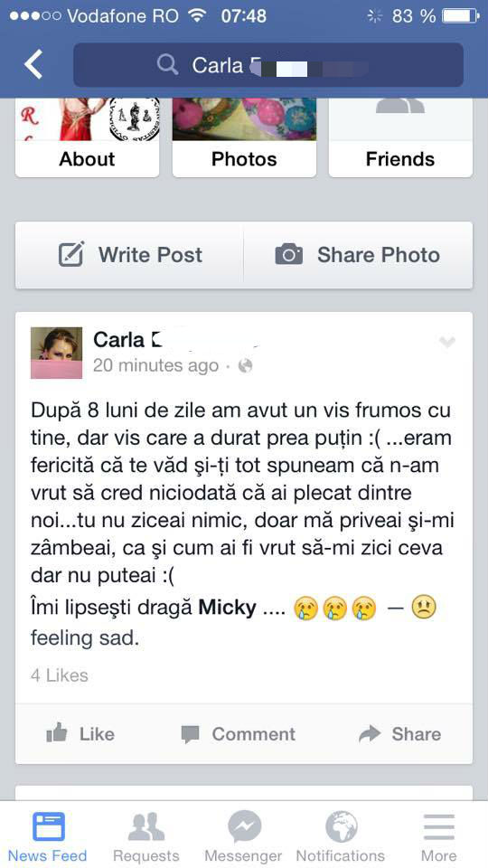Tap the Comment speech bubble icon
The width and height of the screenshot is (488, 868).
pos(190,734)
